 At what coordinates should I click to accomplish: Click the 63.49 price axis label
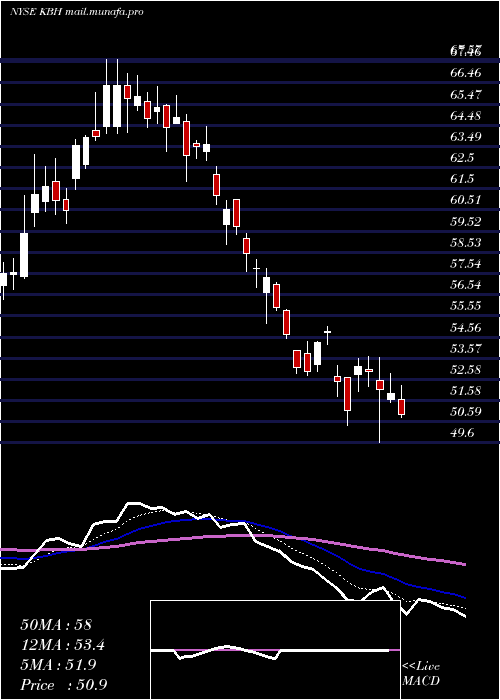[x=466, y=136]
